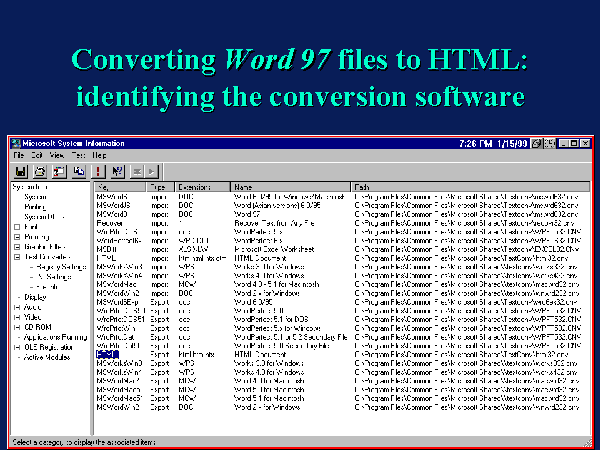Click the greyed-out play arrow toolbar icon
The image size is (600, 450).
pyautogui.click(x=151, y=171)
